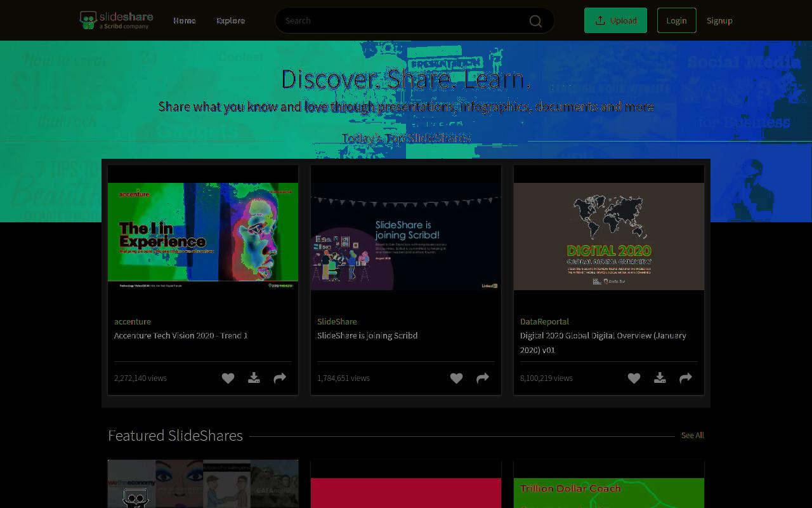
Task: Share SlideShare is joining Scribd slideshow
Action: (x=483, y=378)
